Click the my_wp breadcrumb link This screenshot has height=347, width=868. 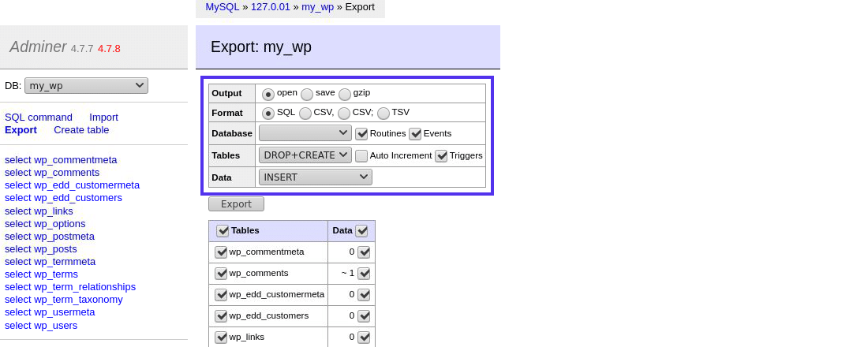(317, 6)
